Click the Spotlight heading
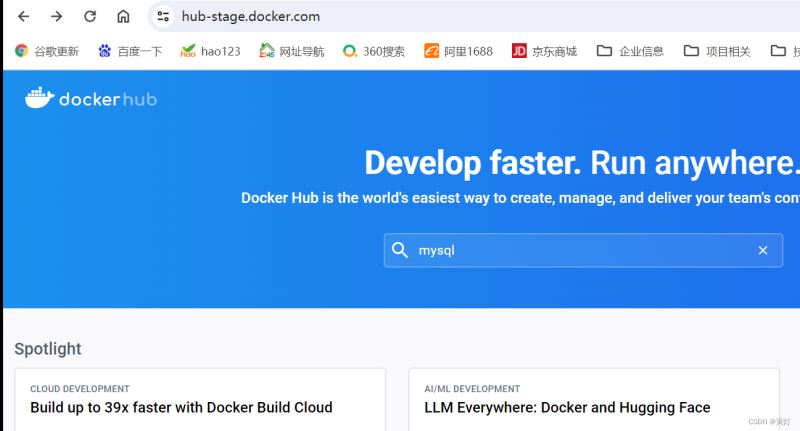 coord(48,349)
